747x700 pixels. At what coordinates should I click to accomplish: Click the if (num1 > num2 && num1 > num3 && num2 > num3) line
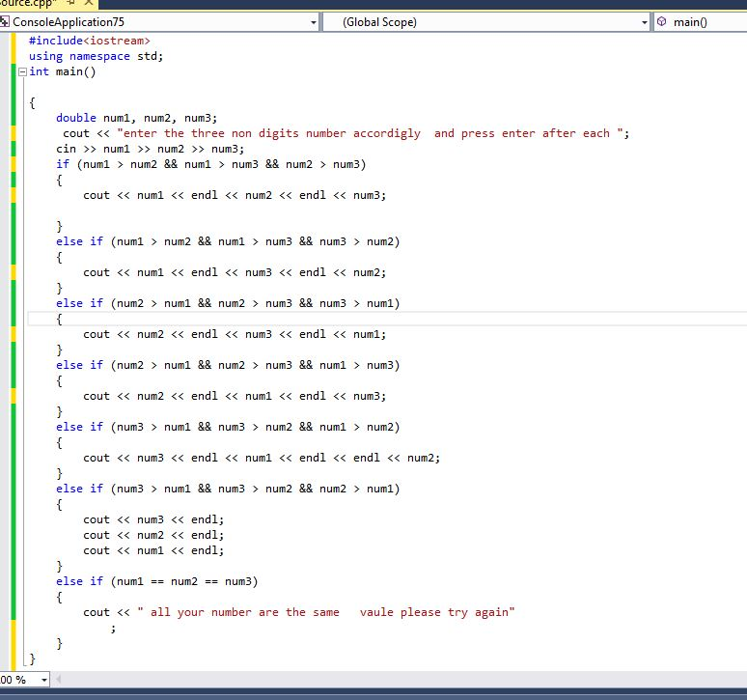(x=210, y=164)
